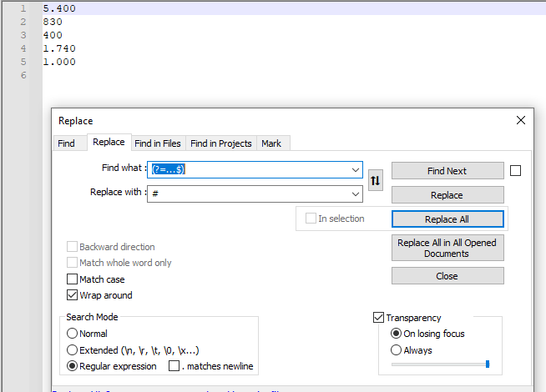This screenshot has height=392, width=546.
Task: Open the Find in Files tab
Action: click(158, 143)
